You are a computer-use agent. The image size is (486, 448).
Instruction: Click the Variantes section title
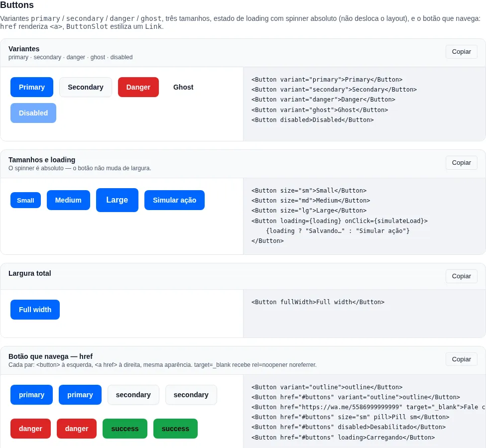pos(24,49)
